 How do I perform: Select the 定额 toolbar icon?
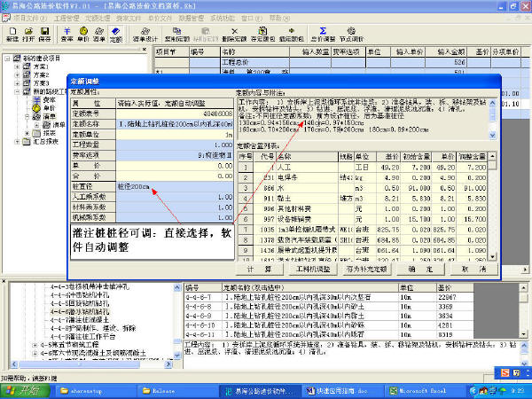tap(116, 35)
